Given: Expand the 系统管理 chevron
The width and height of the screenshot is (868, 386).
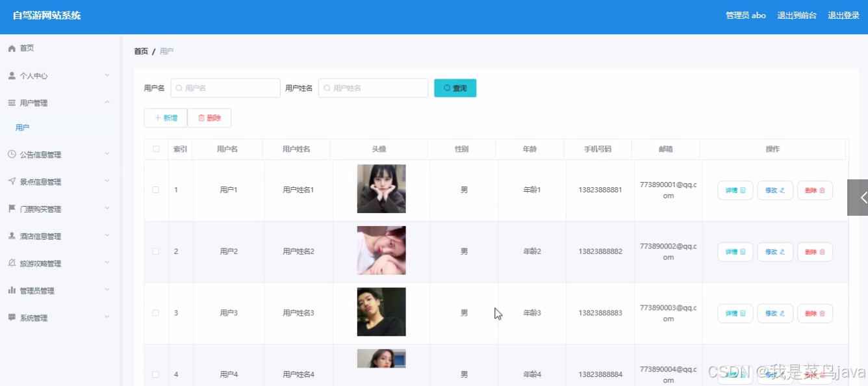Looking at the screenshot, I should click(x=107, y=318).
